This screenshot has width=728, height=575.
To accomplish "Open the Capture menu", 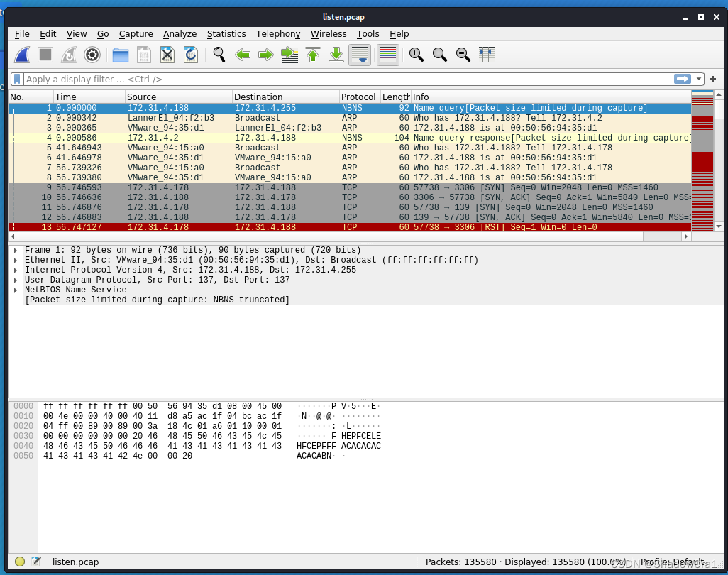I will point(136,34).
